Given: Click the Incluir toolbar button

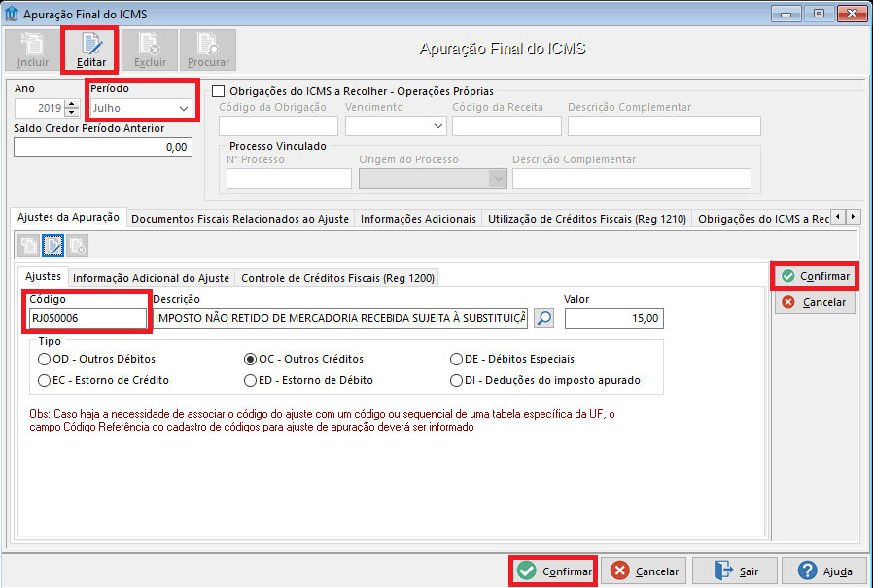Looking at the screenshot, I should coord(33,51).
